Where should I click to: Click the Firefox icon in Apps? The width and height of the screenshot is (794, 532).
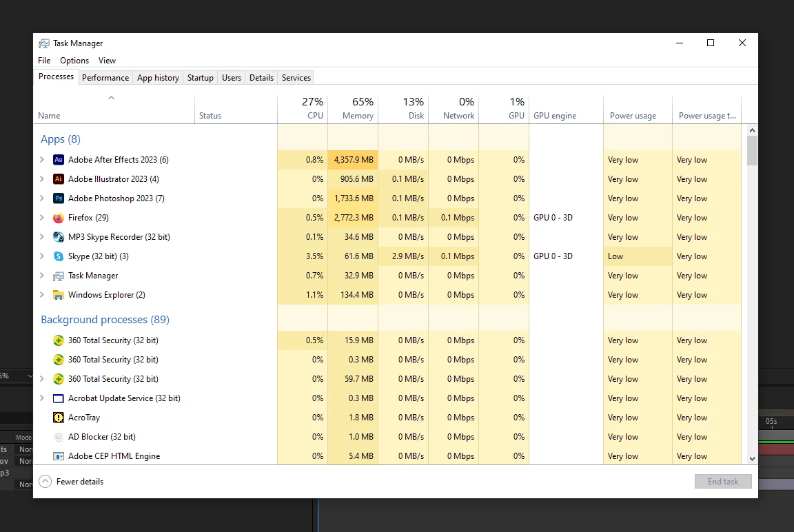58,218
